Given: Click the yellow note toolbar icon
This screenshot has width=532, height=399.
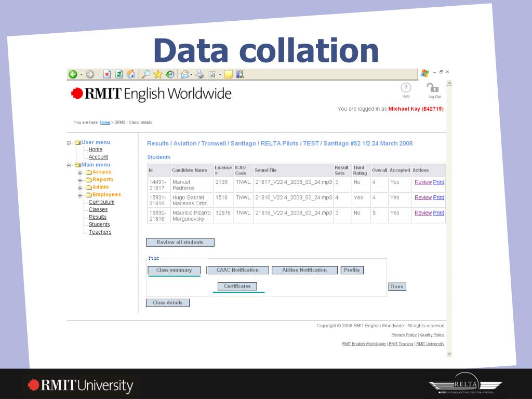Looking at the screenshot, I should click(229, 74).
